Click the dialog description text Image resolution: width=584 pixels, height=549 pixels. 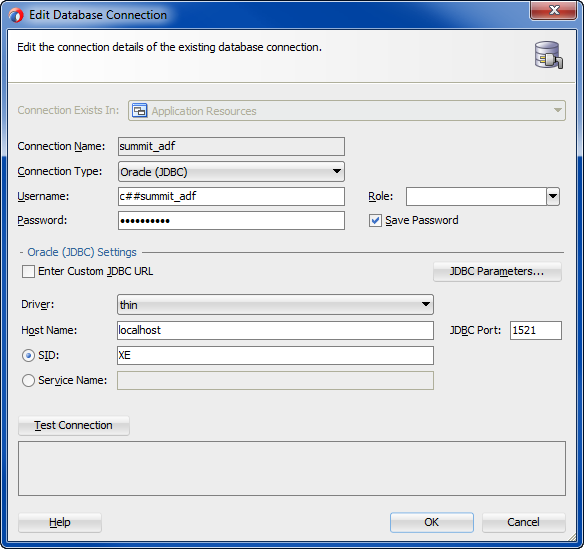169,47
